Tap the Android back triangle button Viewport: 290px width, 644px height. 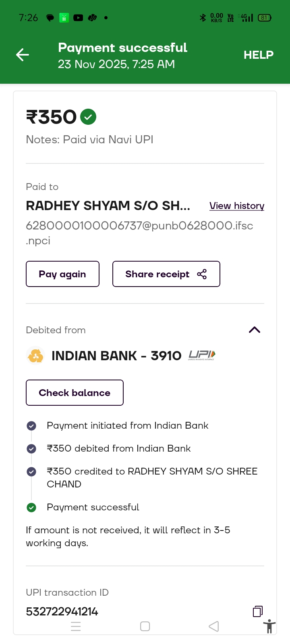tap(214, 626)
